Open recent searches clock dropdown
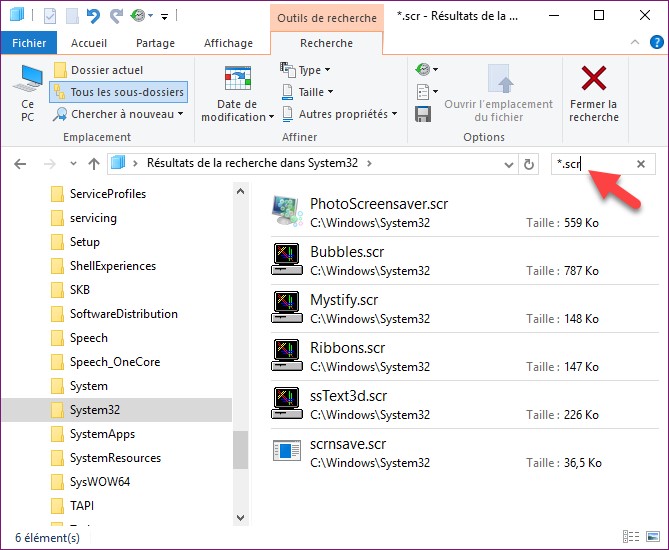669x550 pixels. (x=427, y=69)
